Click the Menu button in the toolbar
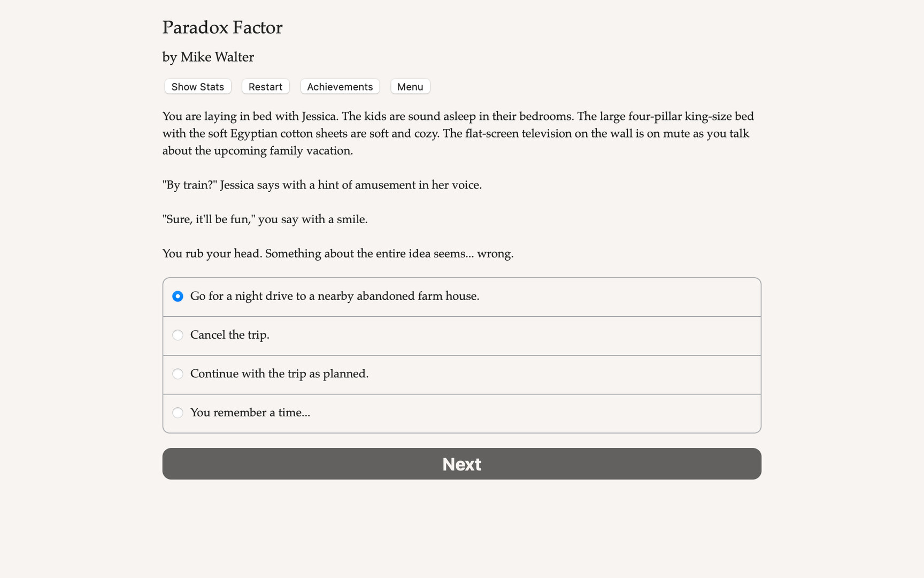 click(410, 86)
